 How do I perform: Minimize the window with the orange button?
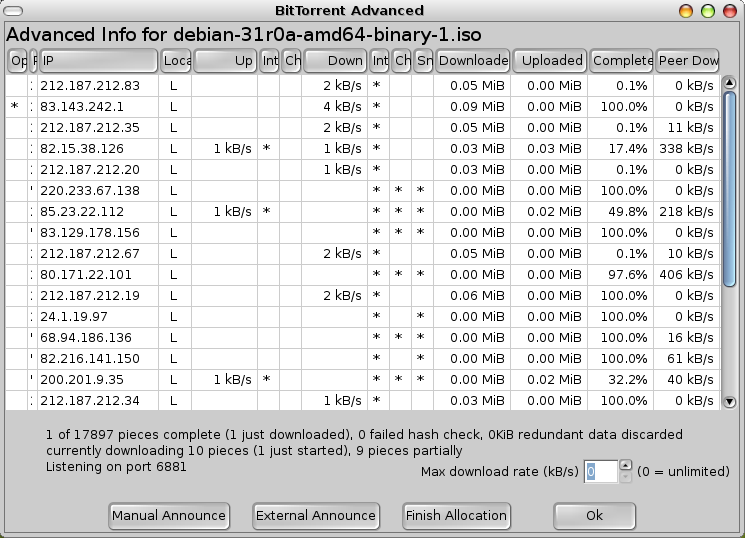[x=686, y=10]
